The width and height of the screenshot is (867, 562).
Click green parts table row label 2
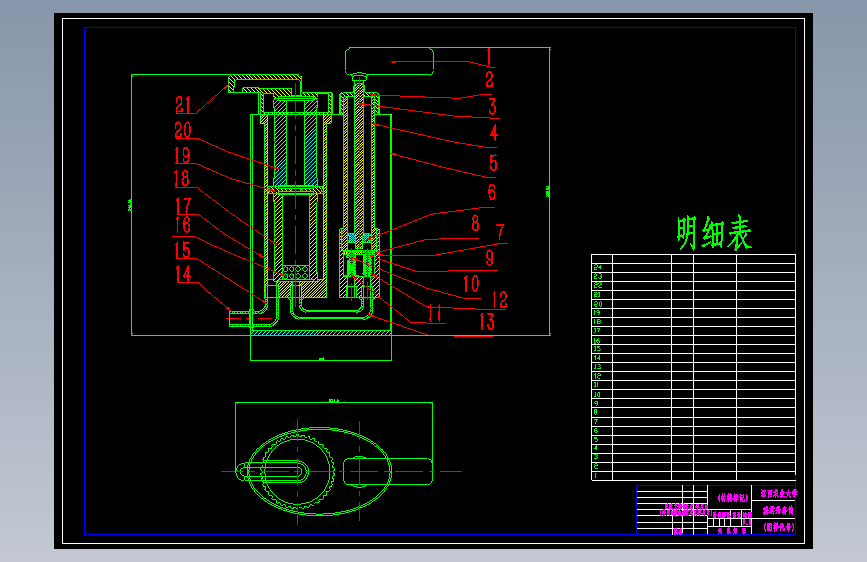596,466
